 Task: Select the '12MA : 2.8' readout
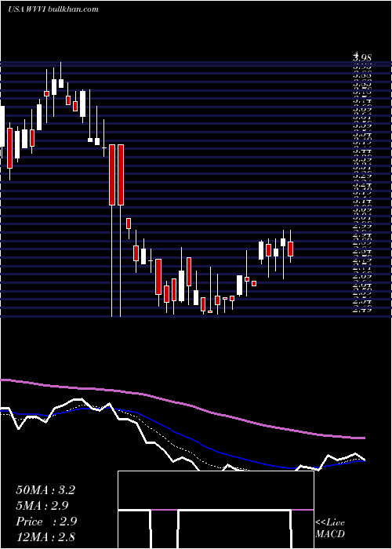45,536
